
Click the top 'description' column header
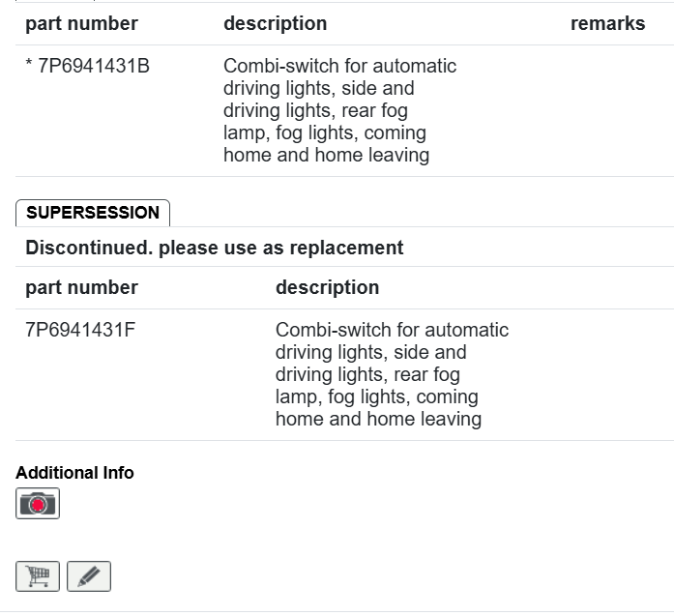click(x=275, y=24)
